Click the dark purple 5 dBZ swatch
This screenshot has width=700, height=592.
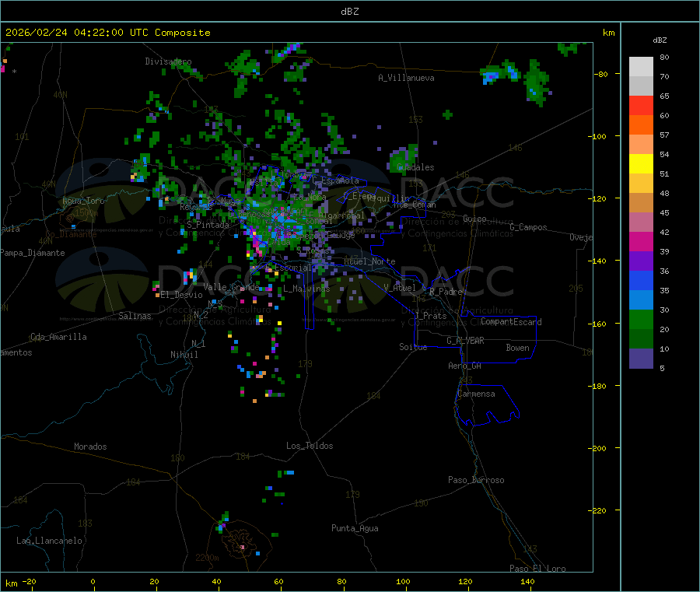(641, 359)
